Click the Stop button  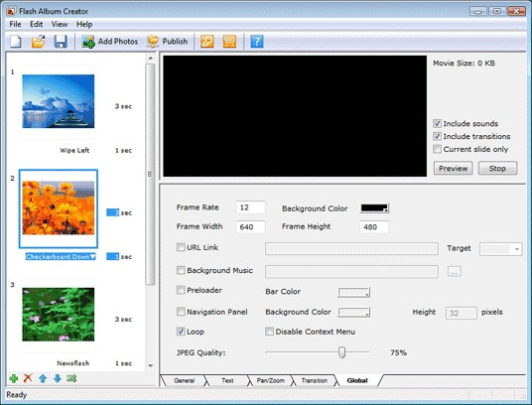(x=497, y=168)
